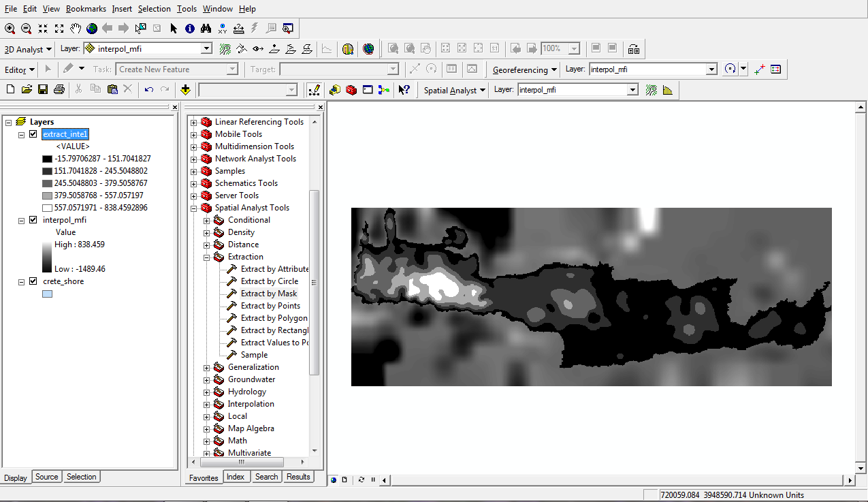This screenshot has width=868, height=502.
Task: Click the What's This help tool
Action: (404, 89)
